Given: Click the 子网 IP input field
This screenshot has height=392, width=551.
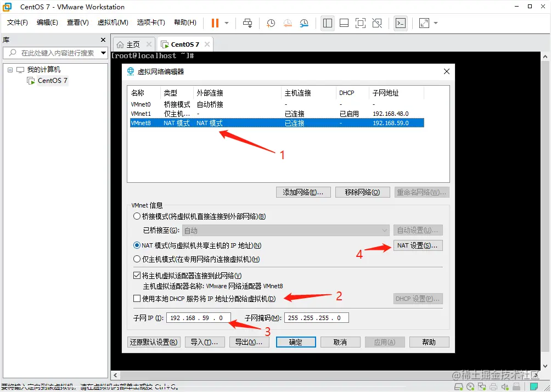Looking at the screenshot, I should [199, 318].
